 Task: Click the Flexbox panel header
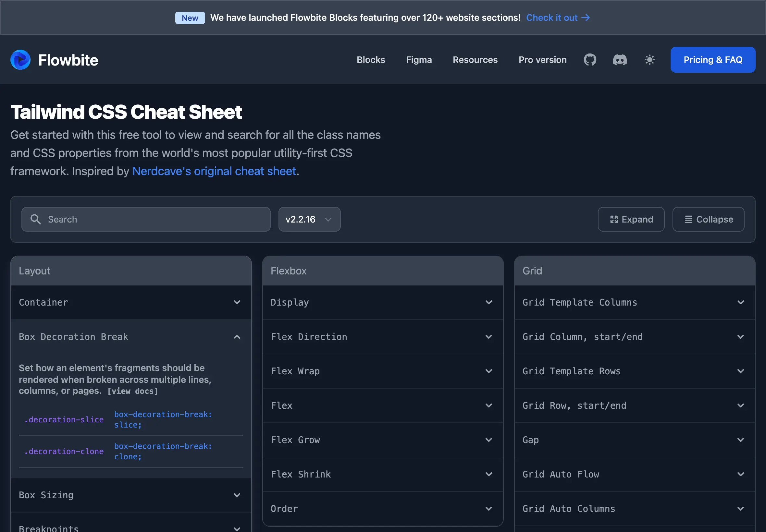click(x=382, y=271)
